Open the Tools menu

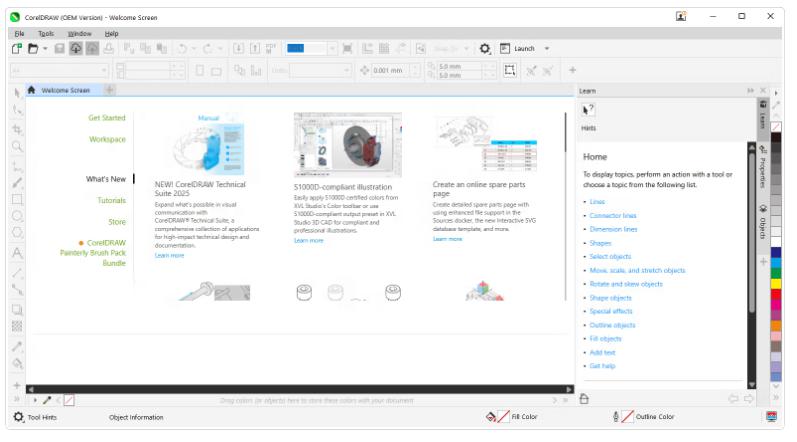click(x=46, y=33)
